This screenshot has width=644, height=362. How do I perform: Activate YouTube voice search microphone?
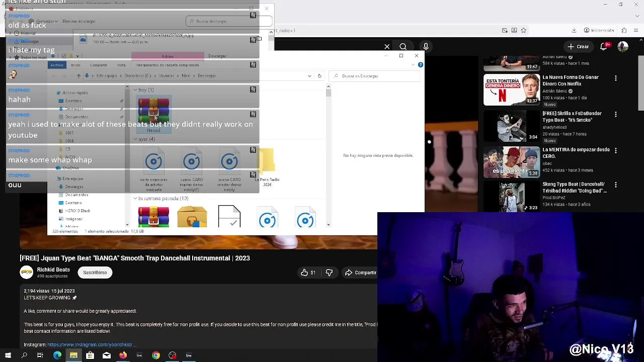click(426, 47)
